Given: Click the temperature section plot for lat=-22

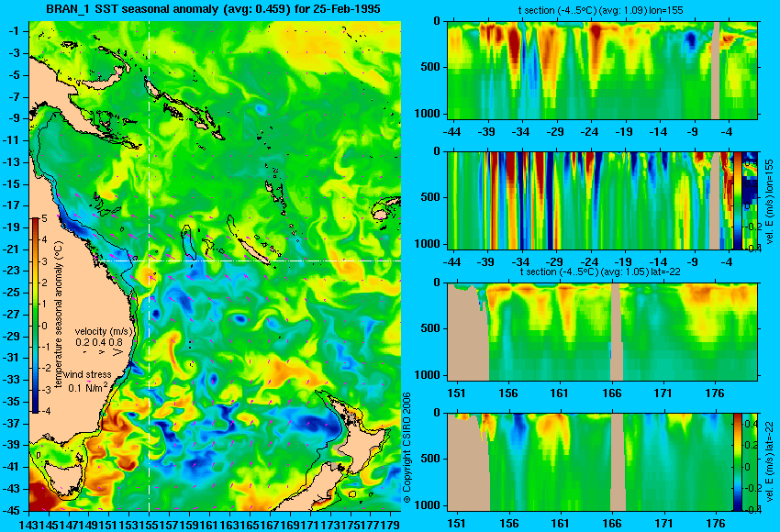Looking at the screenshot, I should pos(603,332).
